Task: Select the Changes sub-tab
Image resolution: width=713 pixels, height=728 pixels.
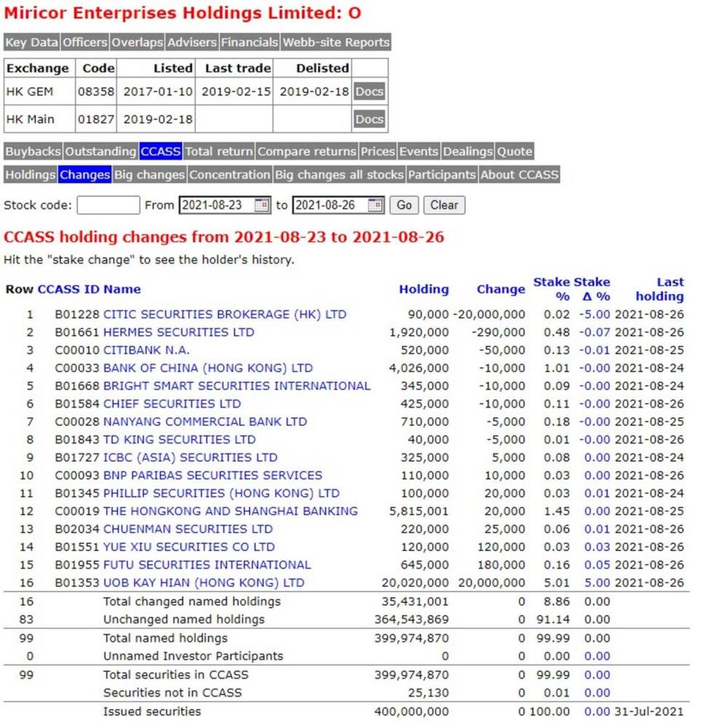Action: point(85,175)
